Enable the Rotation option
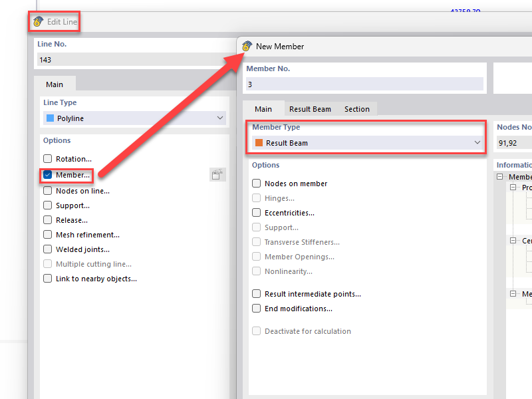Viewport: 532px width, 399px height. [47, 159]
